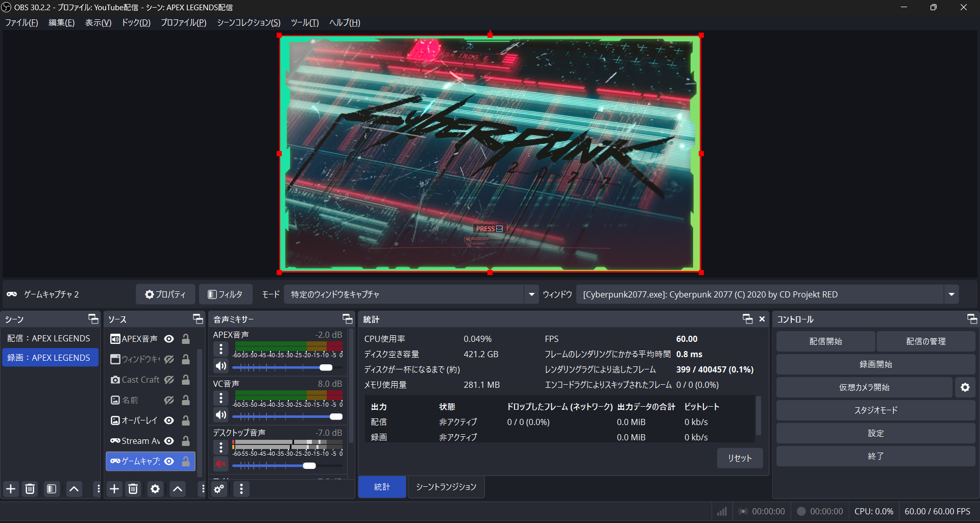This screenshot has width=980, height=523.
Task: Hide the オーバーレイ source
Action: (169, 420)
